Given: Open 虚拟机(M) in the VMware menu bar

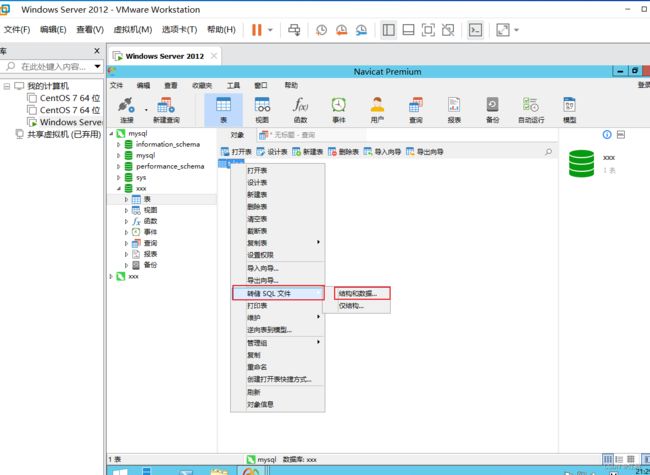Looking at the screenshot, I should coord(133,29).
